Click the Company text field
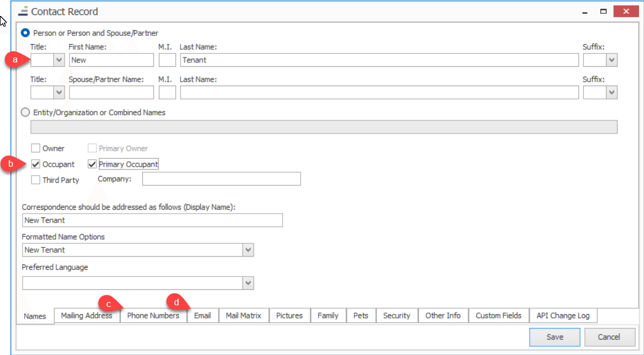Viewport: 644px width, 355px height. (x=221, y=179)
